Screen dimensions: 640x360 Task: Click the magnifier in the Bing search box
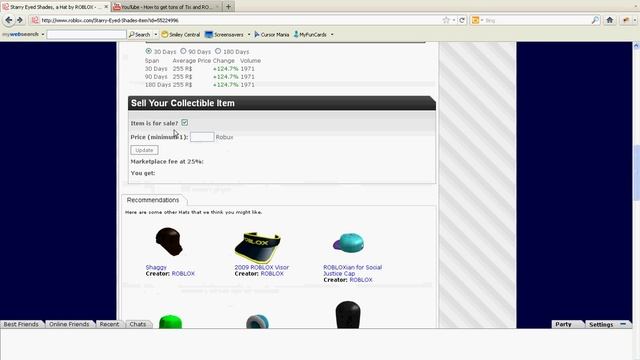pos(595,20)
